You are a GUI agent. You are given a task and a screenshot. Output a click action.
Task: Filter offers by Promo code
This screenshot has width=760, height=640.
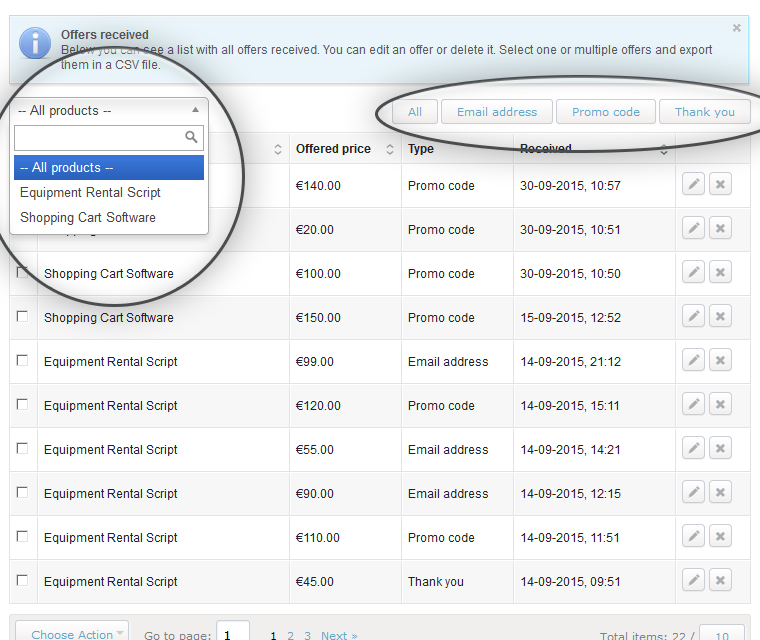pos(606,112)
